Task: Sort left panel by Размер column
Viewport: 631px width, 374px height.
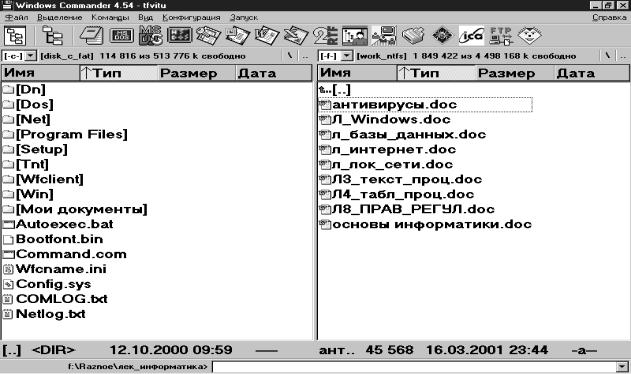Action: tap(196, 73)
